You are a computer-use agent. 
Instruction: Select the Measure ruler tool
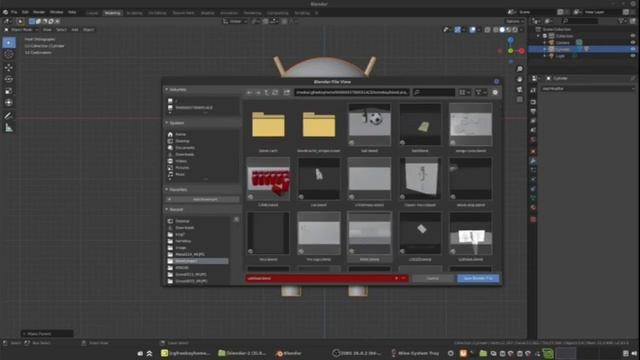[x=9, y=128]
